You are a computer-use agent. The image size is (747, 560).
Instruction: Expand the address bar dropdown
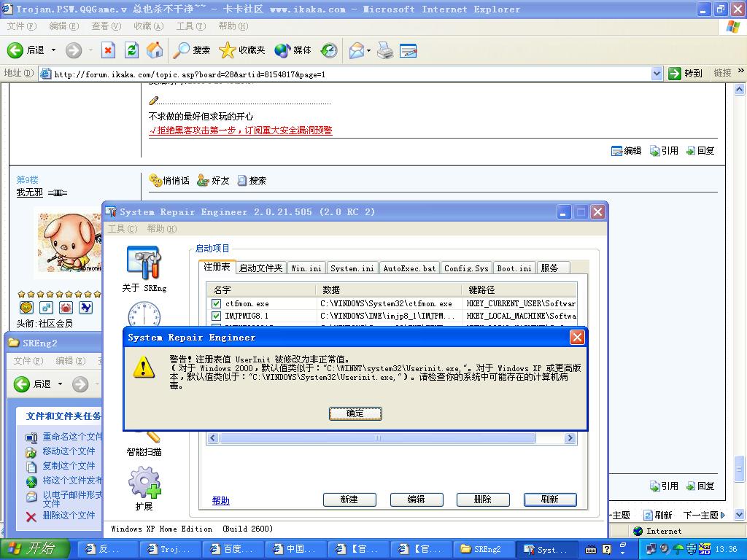657,74
